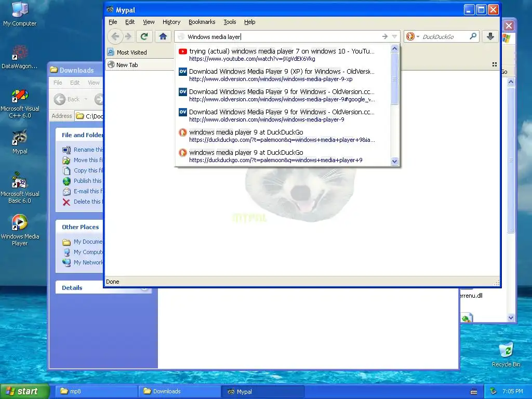The image size is (532, 399).
Task: Open Mypal desktop shortcut
Action: tap(20, 142)
